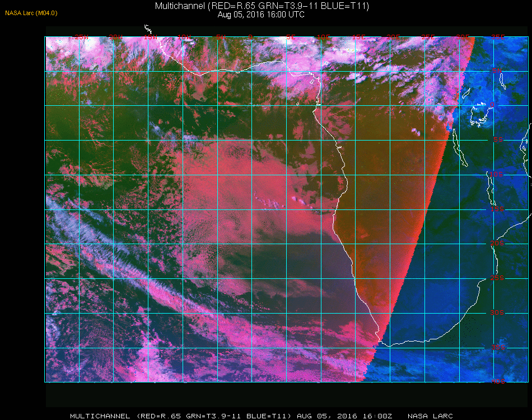
Task: Click the 20E longitude label
Action: (393, 37)
